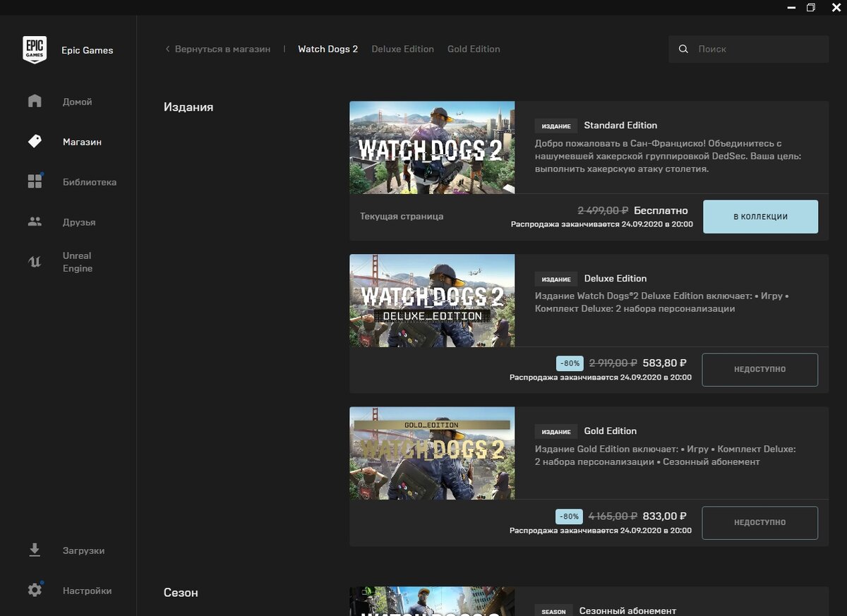Open Загрузки in sidebar
The image size is (847, 616).
click(83, 550)
